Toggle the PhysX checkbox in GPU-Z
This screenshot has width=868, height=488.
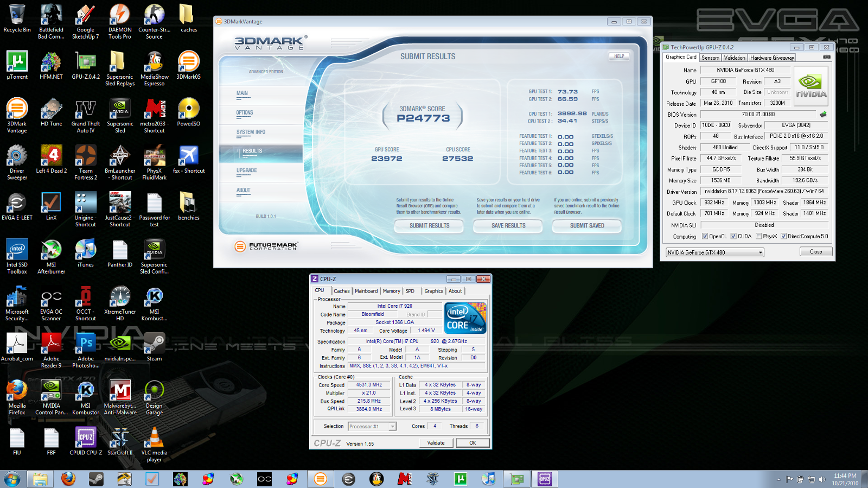pos(758,236)
